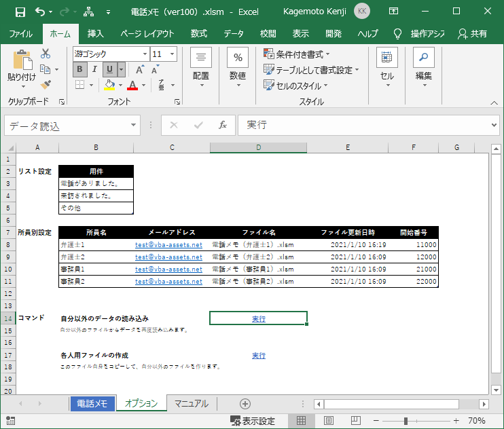Open the ファイル tab
Screen dimensions: 504x429
click(x=21, y=34)
